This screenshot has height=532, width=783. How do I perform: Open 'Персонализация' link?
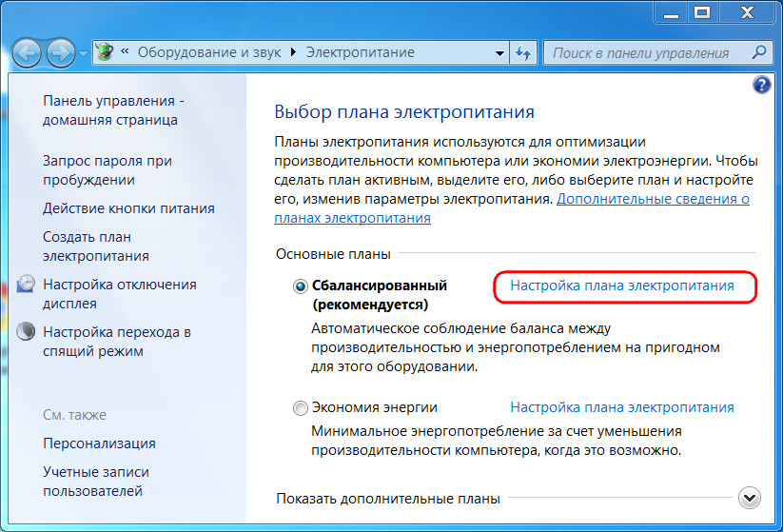(x=99, y=443)
